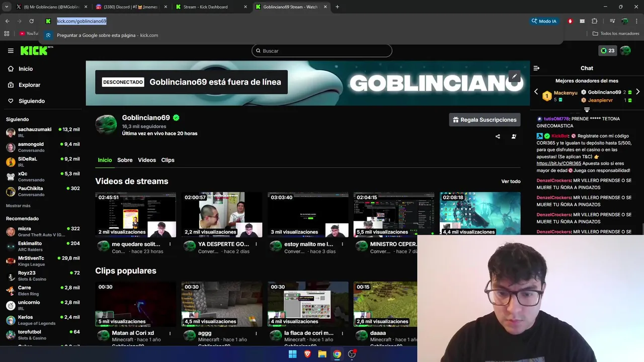
Task: Open File Explorer from the taskbar
Action: 322,354
